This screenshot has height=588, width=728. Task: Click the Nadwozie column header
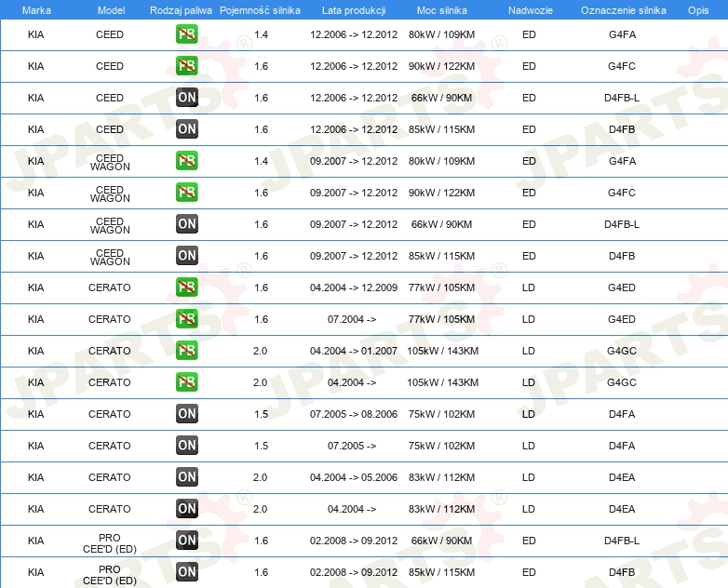click(531, 10)
